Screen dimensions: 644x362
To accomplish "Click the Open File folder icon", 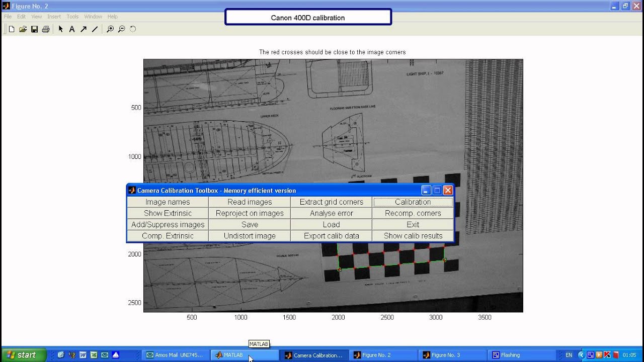I will coord(23,29).
